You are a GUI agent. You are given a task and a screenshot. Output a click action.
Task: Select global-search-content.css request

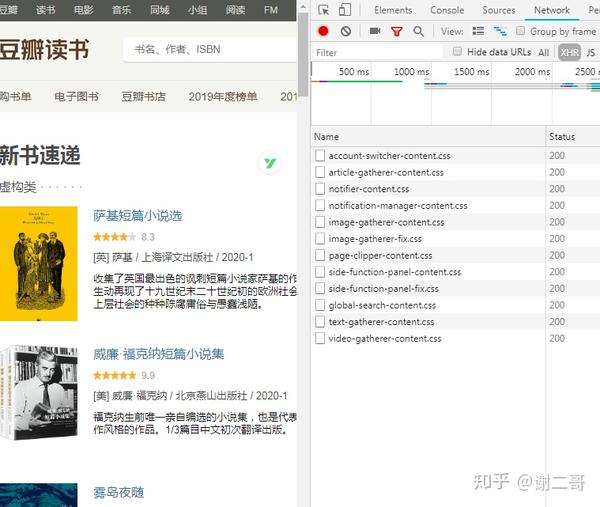click(x=382, y=305)
